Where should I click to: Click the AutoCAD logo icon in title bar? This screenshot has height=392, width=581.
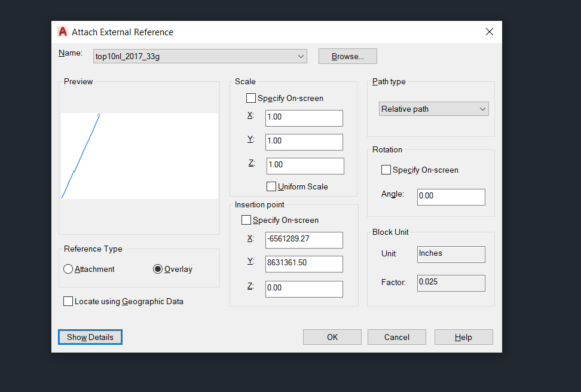[62, 32]
